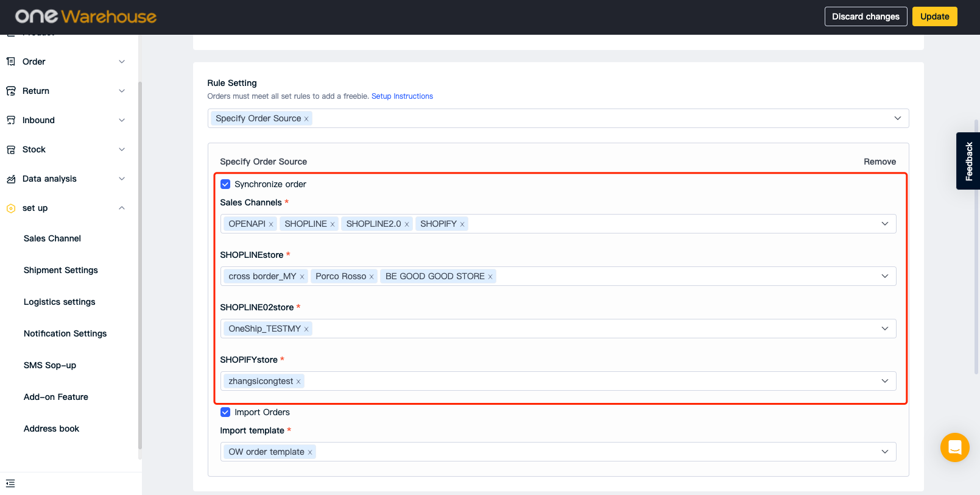This screenshot has width=980, height=495.
Task: Click the Inbound menu label
Action: pos(38,120)
